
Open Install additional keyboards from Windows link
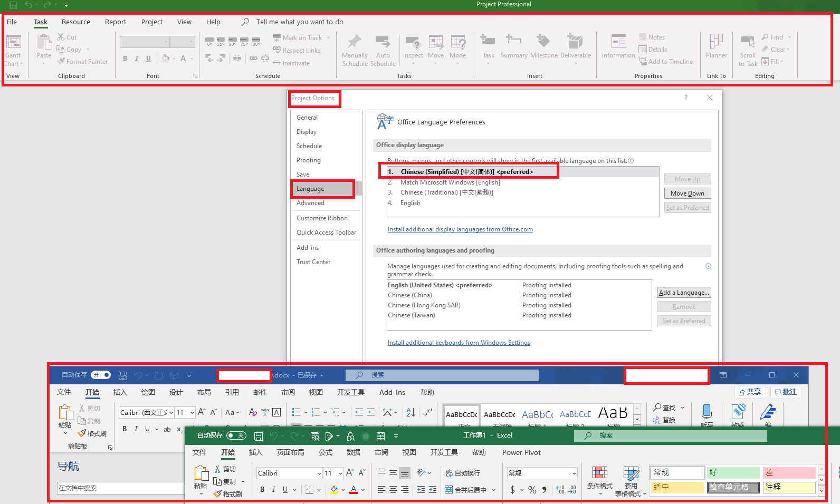[459, 343]
